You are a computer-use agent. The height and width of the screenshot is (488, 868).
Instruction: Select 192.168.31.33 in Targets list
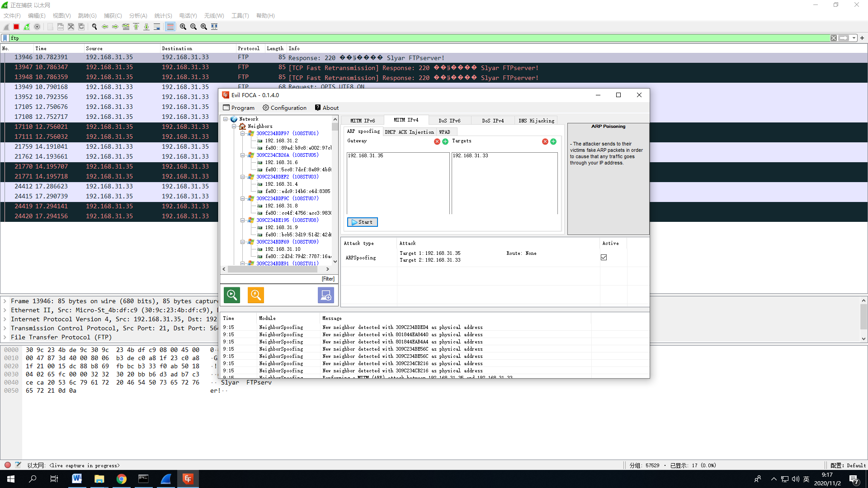click(x=471, y=155)
